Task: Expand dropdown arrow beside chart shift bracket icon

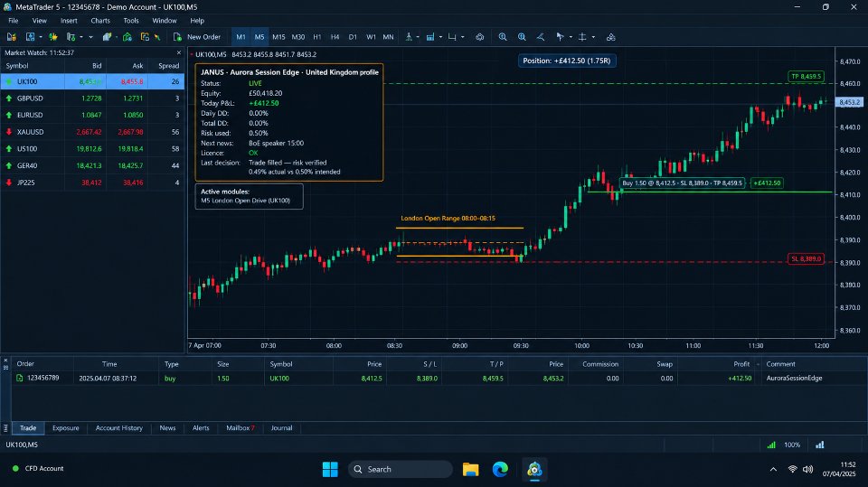Action: (x=463, y=37)
